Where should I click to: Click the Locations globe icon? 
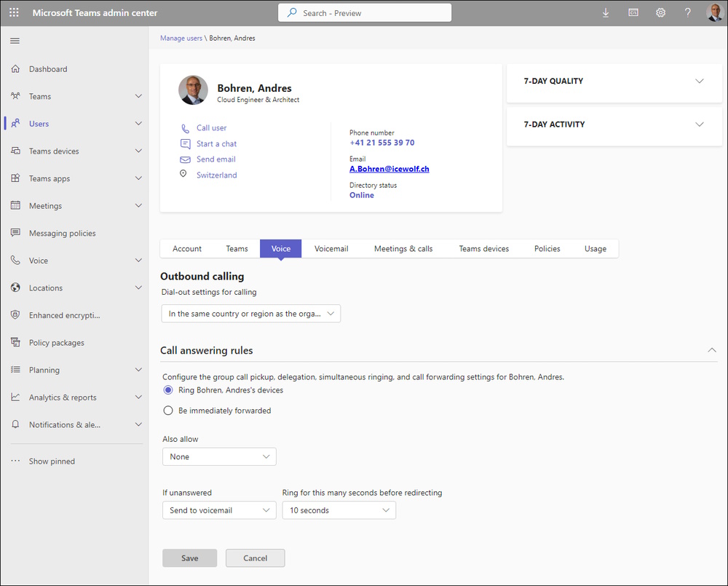15,288
